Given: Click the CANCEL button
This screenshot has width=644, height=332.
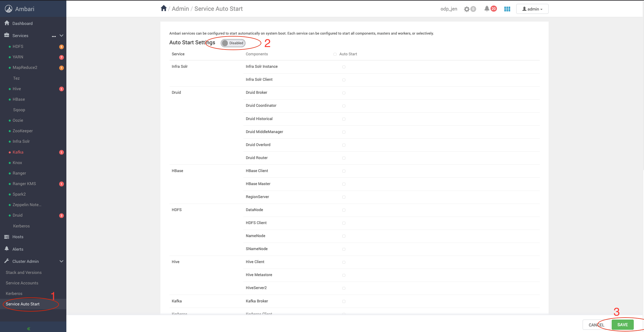Looking at the screenshot, I should 596,325.
